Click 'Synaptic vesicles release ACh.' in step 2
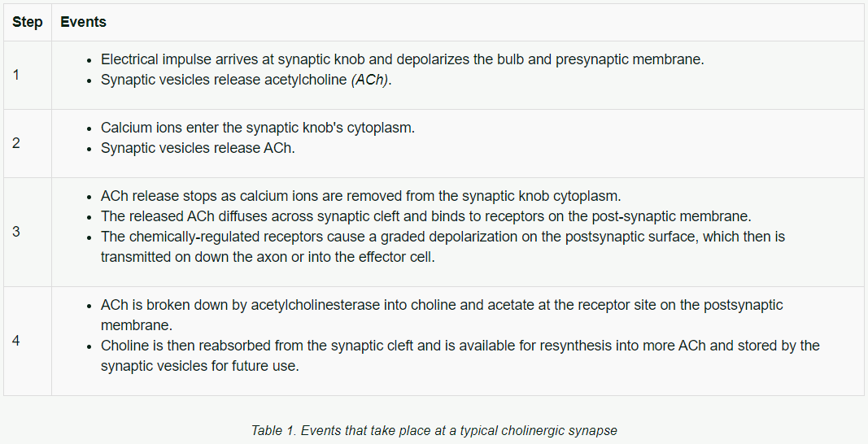This screenshot has height=444, width=868. 198,148
